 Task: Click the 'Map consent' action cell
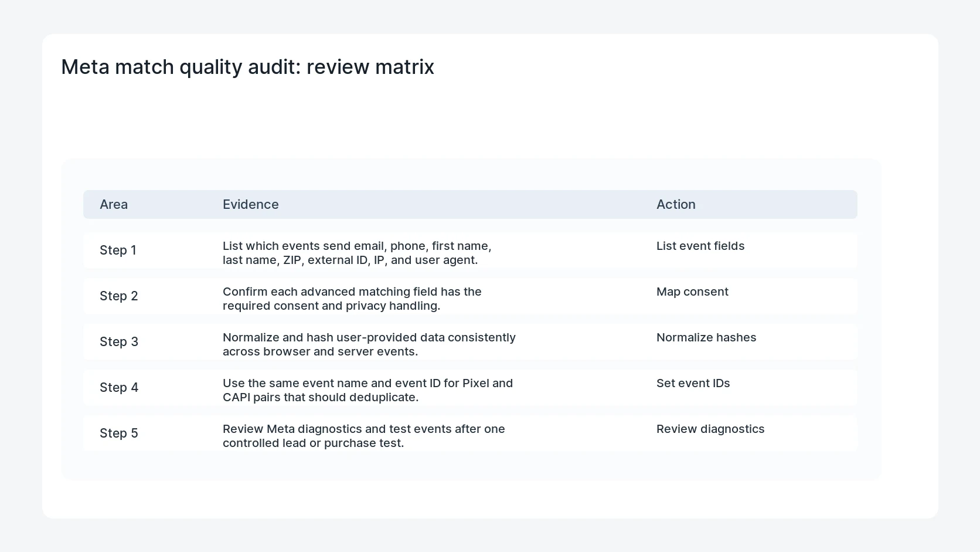pos(692,292)
